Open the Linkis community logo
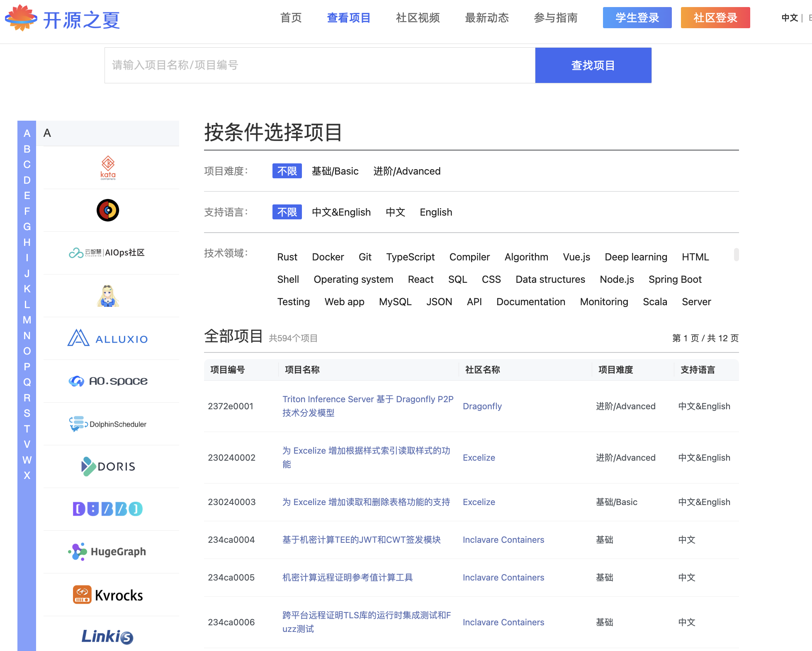The image size is (812, 651). coord(108,636)
